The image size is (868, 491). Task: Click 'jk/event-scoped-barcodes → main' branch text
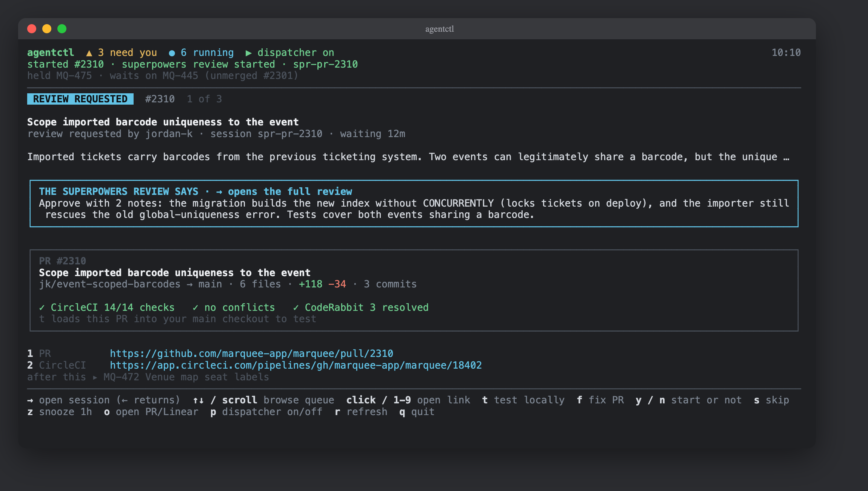[131, 284]
